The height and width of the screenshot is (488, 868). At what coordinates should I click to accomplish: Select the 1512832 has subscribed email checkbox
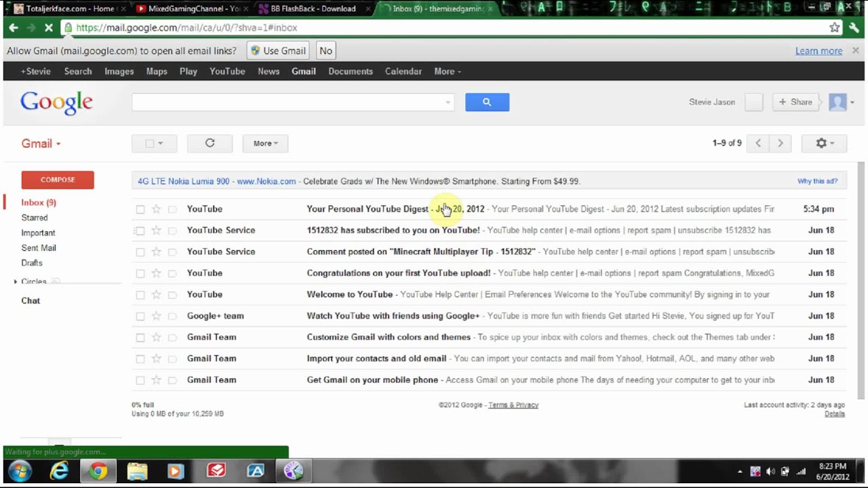coord(140,230)
